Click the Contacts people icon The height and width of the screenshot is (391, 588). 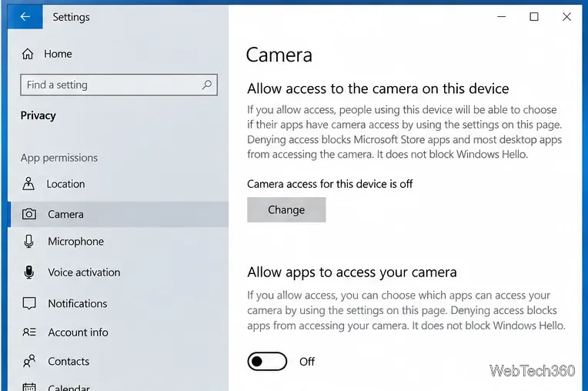click(29, 361)
